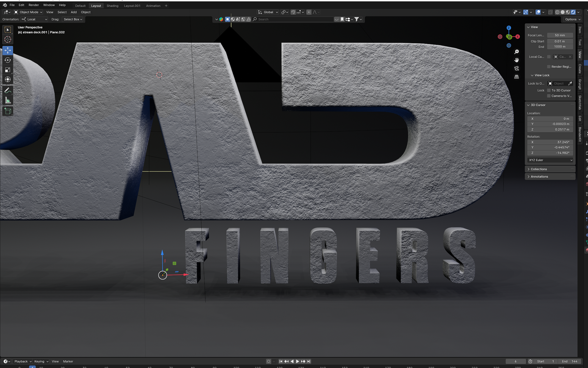Switch to the Shading workspace tab
Viewport: 588px width, 368px height.
112,6
